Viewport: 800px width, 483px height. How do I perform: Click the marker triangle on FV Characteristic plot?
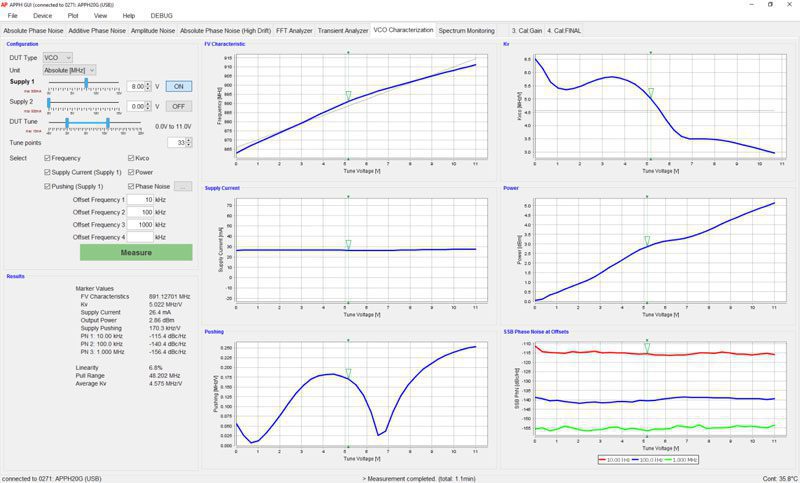(348, 96)
